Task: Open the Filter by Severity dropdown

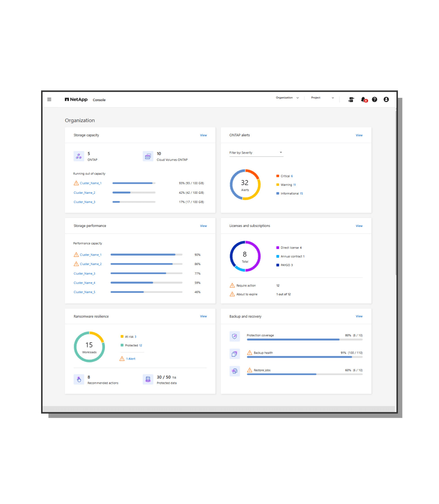Action: [256, 152]
